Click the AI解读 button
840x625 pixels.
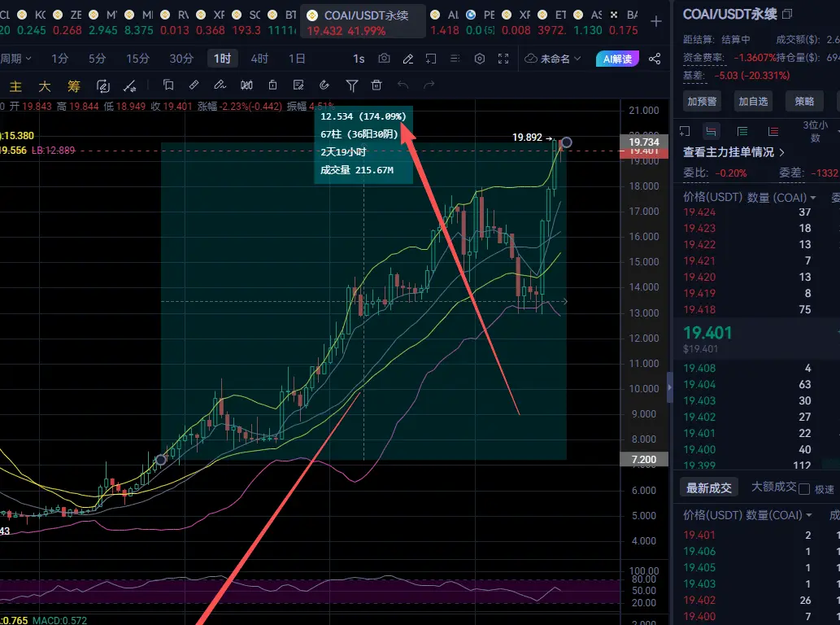click(617, 59)
